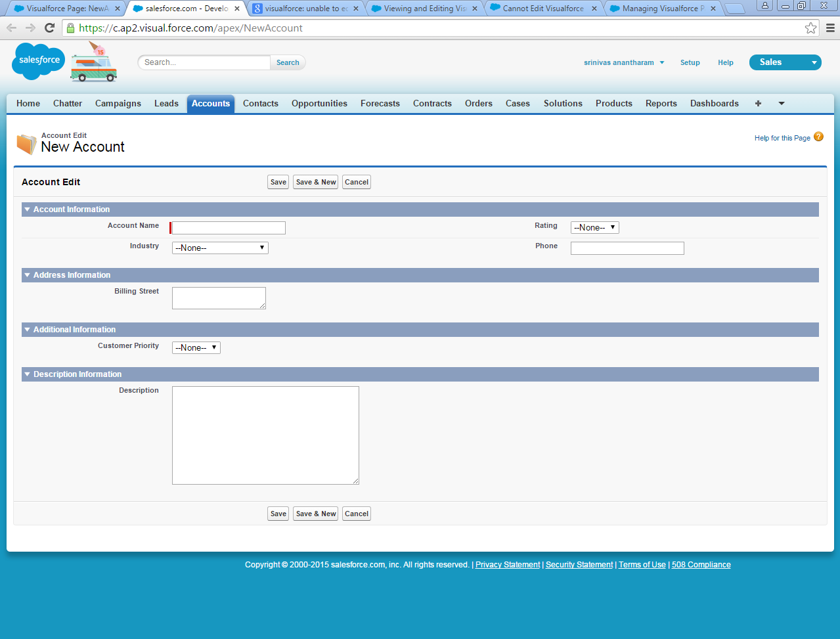This screenshot has height=639, width=840.
Task: Collapse the Description Information section
Action: click(x=28, y=374)
